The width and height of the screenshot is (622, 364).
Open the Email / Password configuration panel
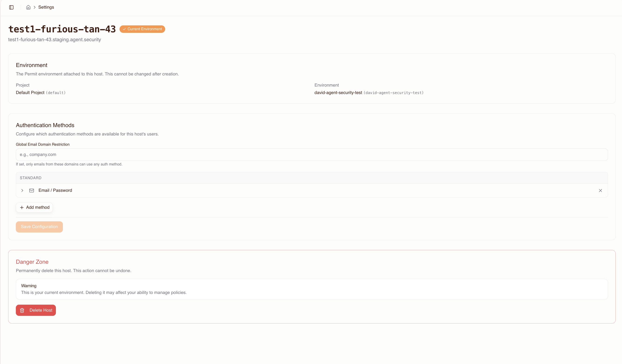point(55,190)
